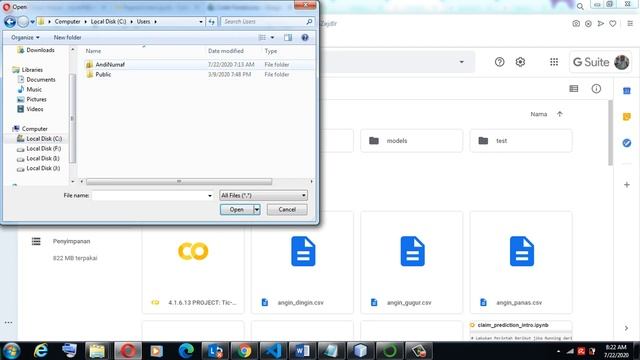Open the Organize menu
Image resolution: width=640 pixels, height=360 pixels.
click(x=25, y=38)
